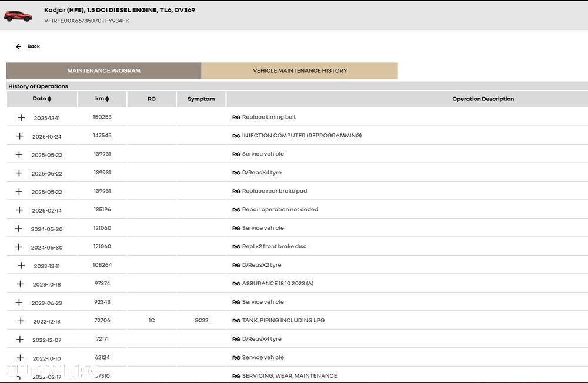Sort table by km column arrows
The image size is (588, 383).
point(107,99)
